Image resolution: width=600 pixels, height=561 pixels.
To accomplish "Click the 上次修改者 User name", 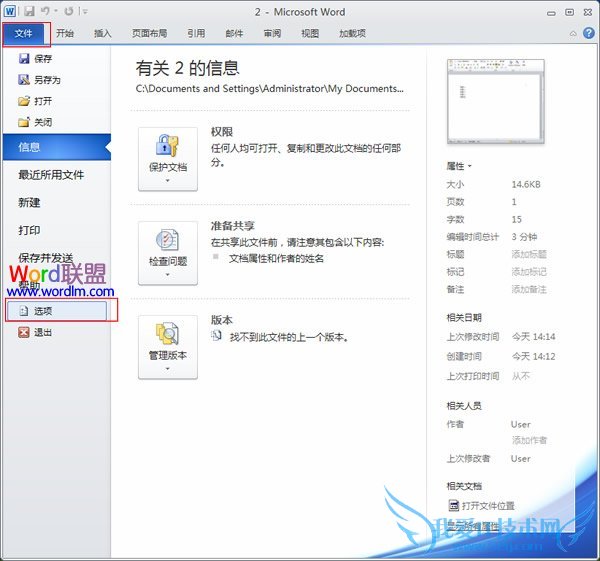I will (520, 459).
